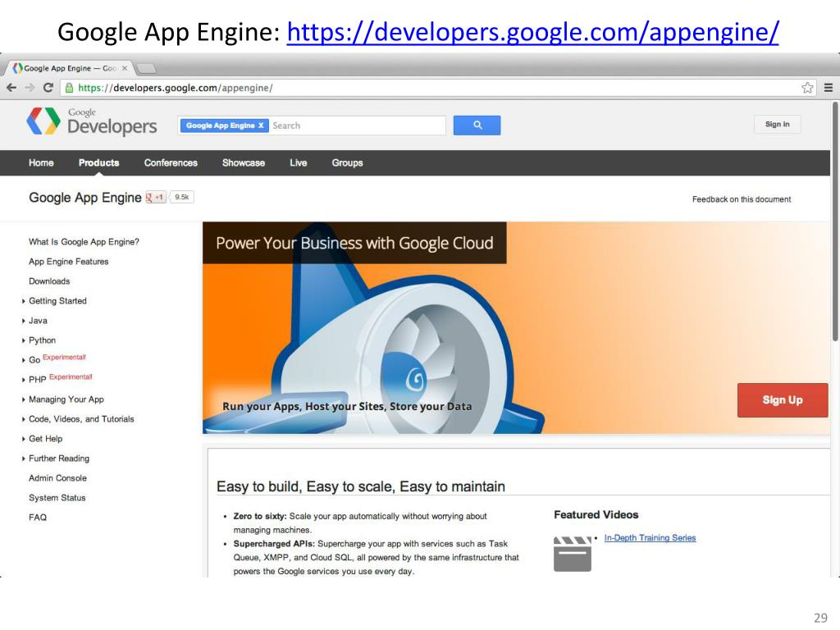Expand the Managing Your App arrow
Screen dimensions: 840x630
[24, 399]
